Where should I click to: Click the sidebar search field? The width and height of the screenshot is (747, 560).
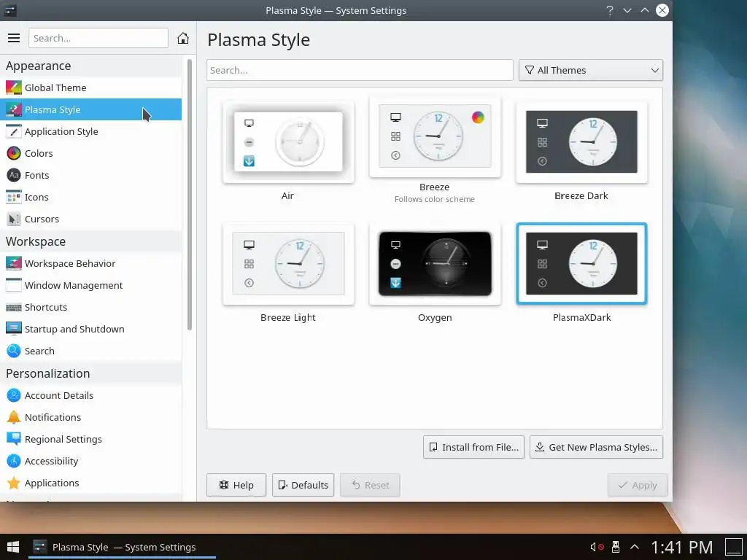(x=98, y=38)
